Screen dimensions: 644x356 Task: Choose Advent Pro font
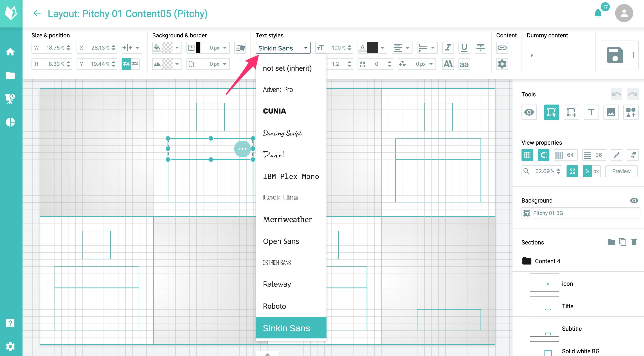pos(291,89)
